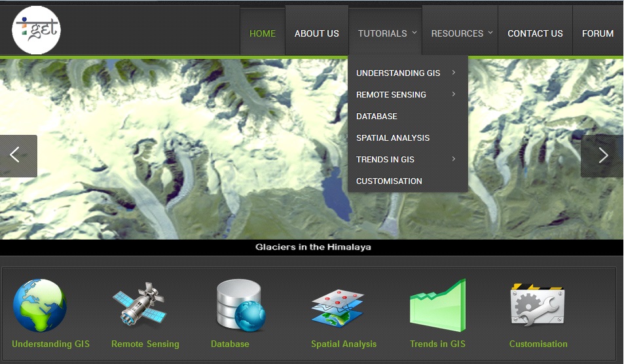Screen dimensions: 624x364
Task: Expand the Remote Sensing submenu arrow
Action: click(454, 94)
